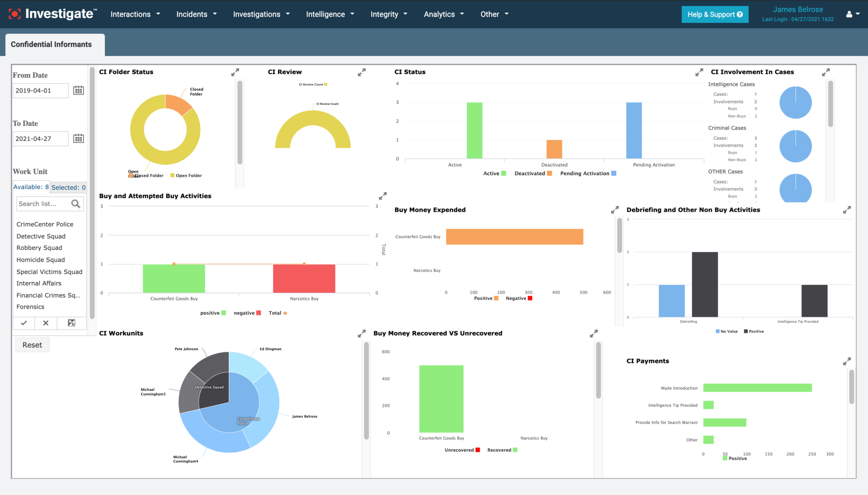Deselect work units using the X icon

point(45,323)
